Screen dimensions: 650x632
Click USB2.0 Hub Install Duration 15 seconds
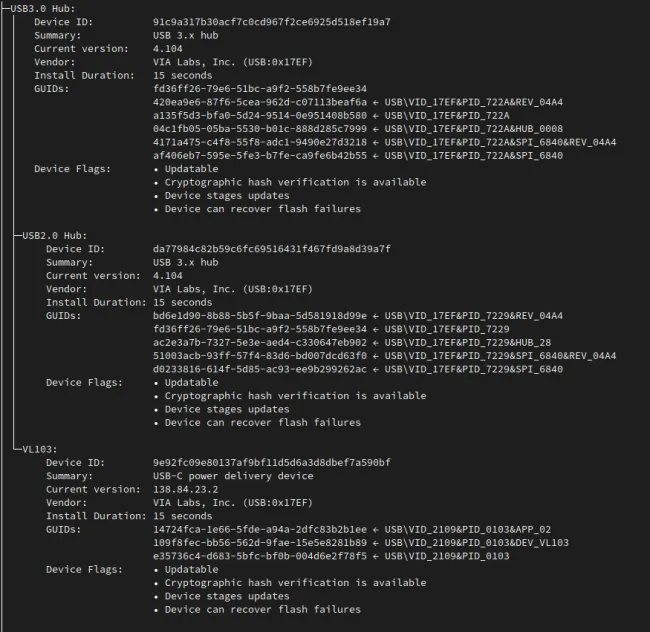[x=182, y=303]
